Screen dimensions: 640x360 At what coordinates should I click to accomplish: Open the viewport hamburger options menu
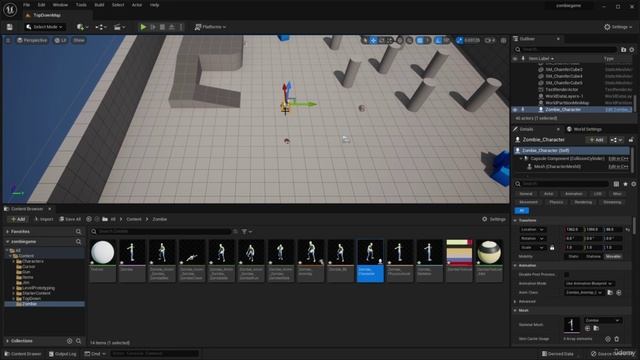pyautogui.click(x=8, y=40)
